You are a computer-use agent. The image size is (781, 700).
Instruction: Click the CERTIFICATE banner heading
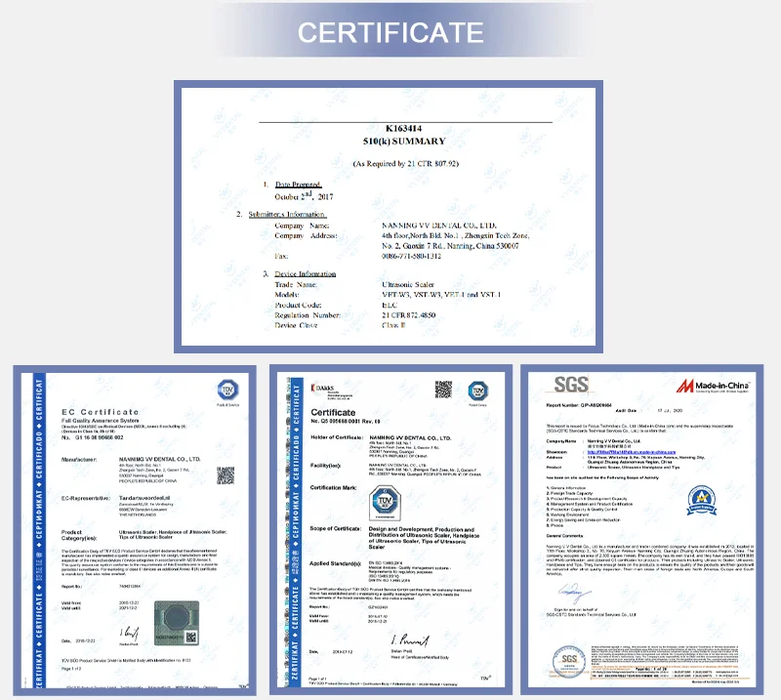[x=390, y=32]
